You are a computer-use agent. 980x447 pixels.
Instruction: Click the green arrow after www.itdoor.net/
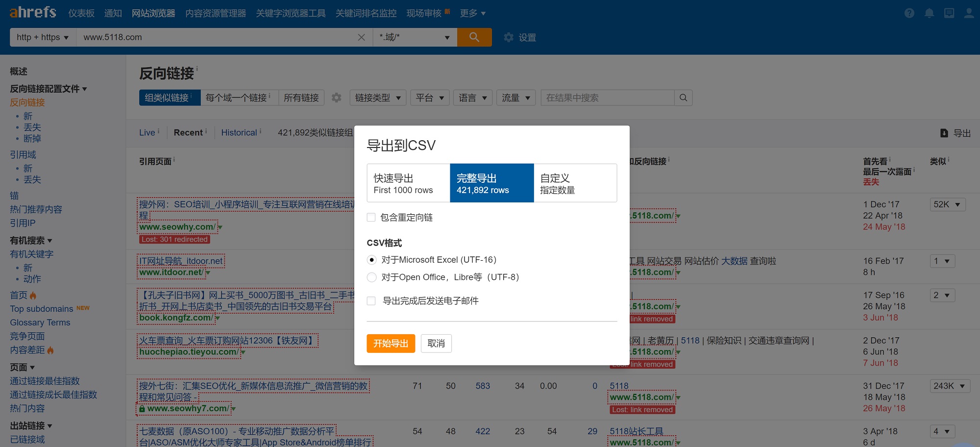pyautogui.click(x=208, y=273)
